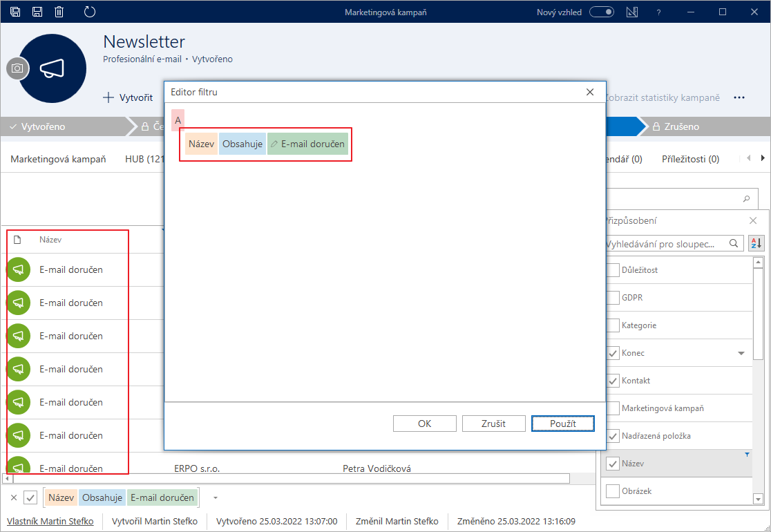Close the Přizpůsobení panel
The width and height of the screenshot is (771, 532).
click(753, 221)
